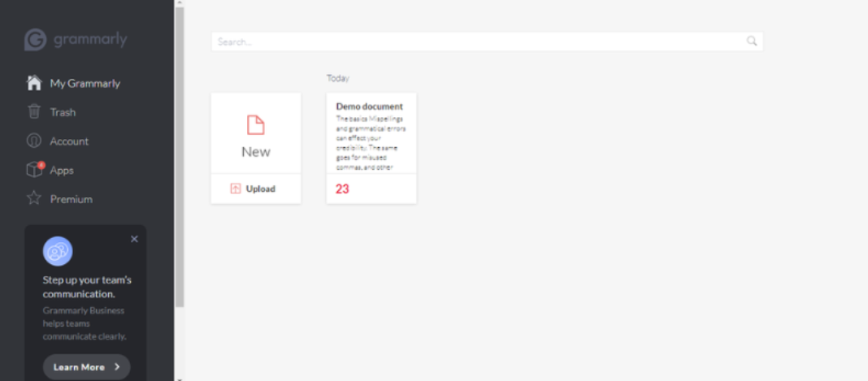The height and width of the screenshot is (381, 868).
Task: Click "Step up your team's communication" heading
Action: [x=87, y=287]
